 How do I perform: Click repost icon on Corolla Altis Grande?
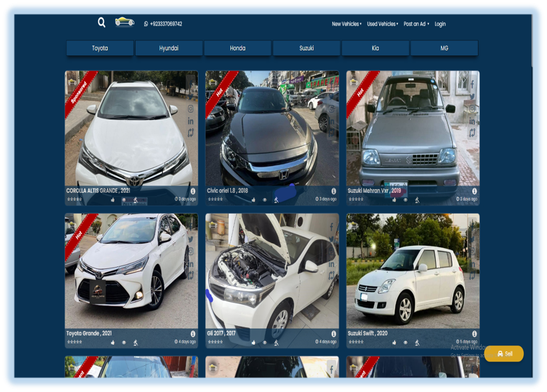[x=190, y=133]
